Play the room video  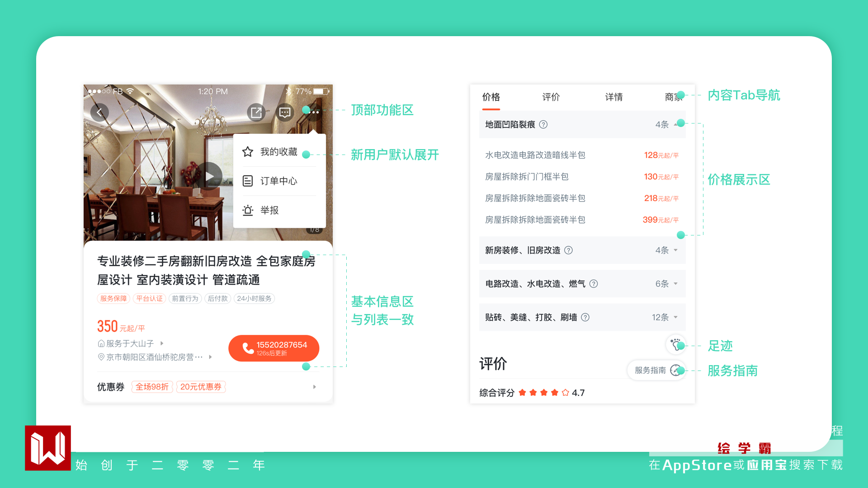pos(209,176)
